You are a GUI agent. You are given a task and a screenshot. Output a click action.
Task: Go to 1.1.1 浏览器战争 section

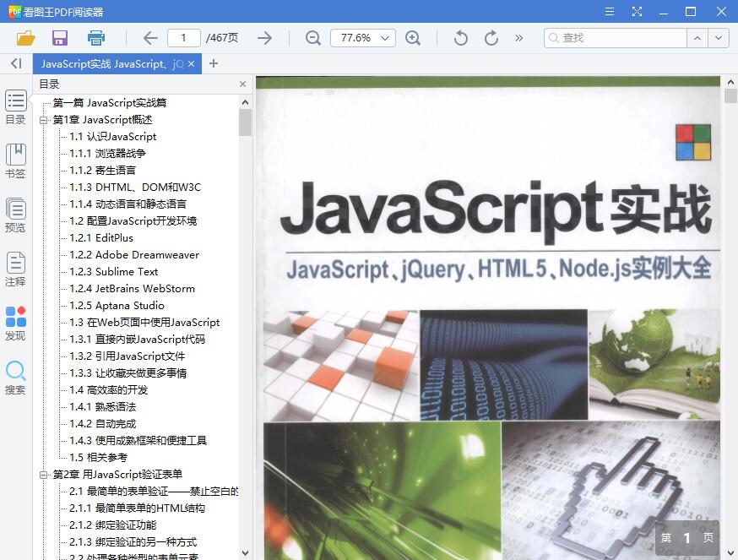(x=107, y=154)
